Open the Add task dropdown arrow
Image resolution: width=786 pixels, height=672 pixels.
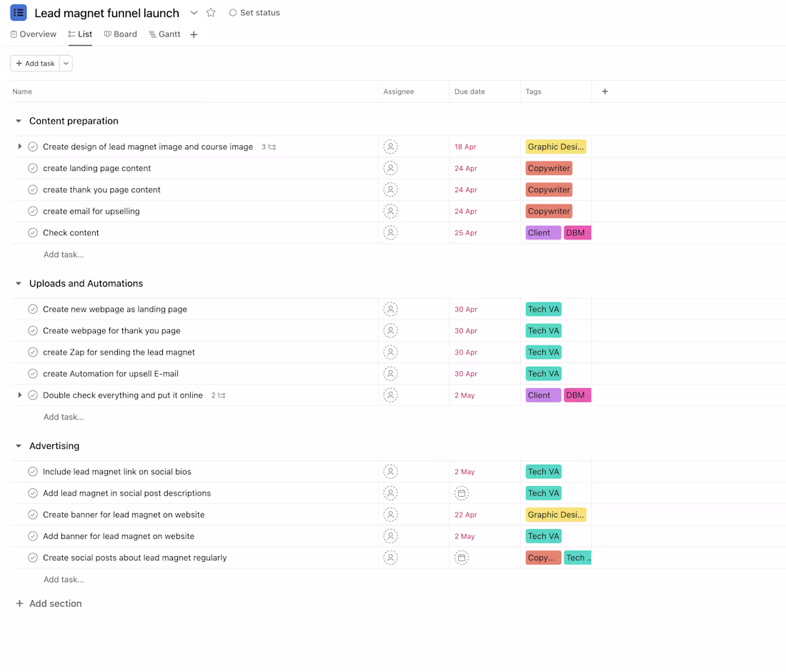point(66,63)
